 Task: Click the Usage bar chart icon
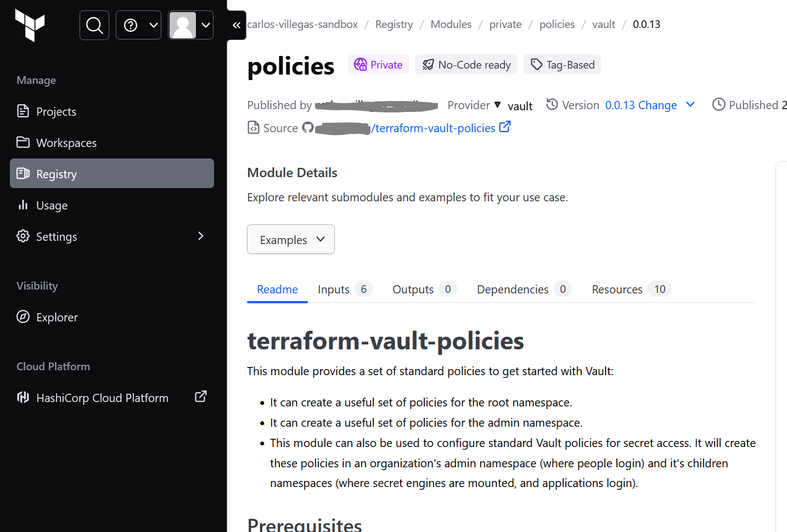pos(23,205)
